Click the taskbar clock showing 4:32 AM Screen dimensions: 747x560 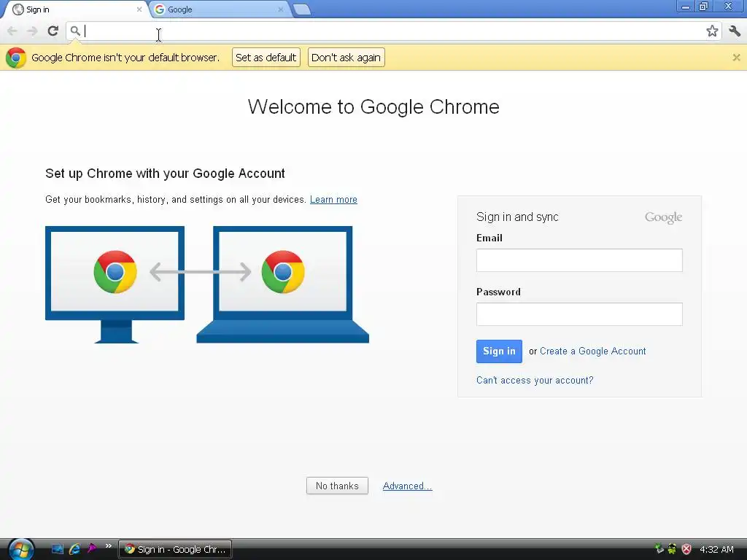click(716, 550)
